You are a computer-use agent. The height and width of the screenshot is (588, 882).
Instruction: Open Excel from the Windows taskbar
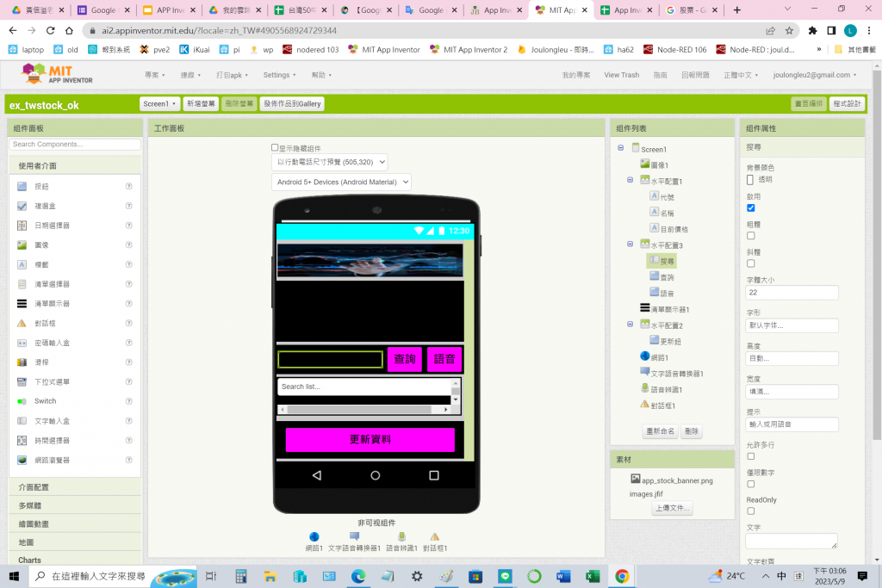pyautogui.click(x=593, y=576)
